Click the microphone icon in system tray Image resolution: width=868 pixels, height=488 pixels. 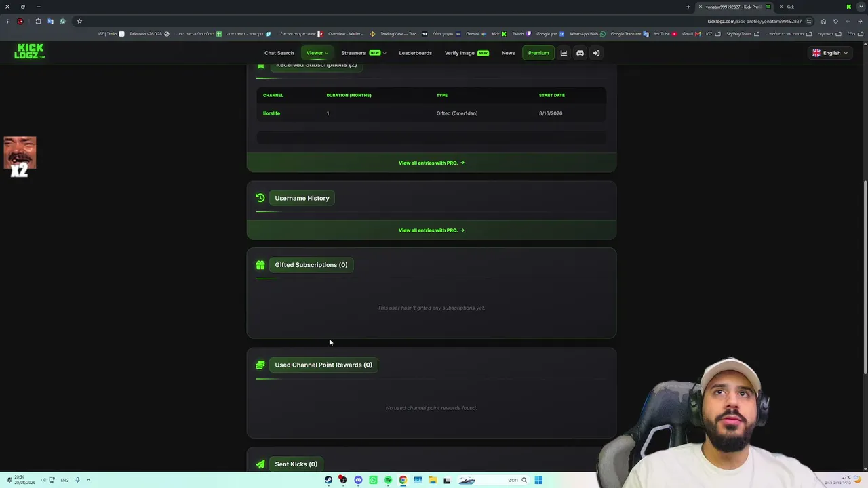(77, 480)
